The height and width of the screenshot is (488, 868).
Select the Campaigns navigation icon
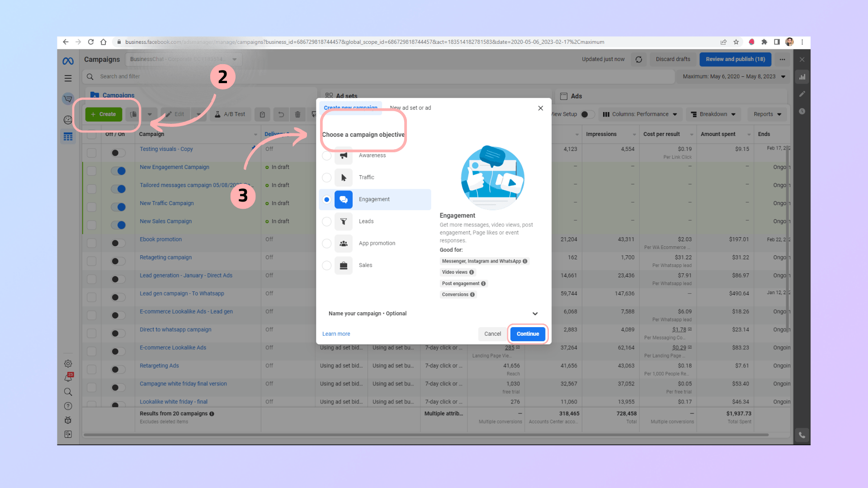(67, 136)
